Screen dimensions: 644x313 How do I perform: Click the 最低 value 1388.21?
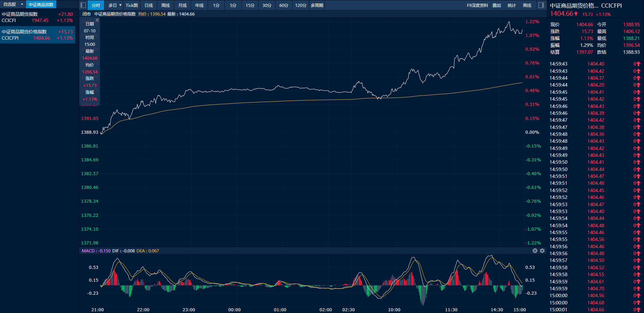point(631,38)
